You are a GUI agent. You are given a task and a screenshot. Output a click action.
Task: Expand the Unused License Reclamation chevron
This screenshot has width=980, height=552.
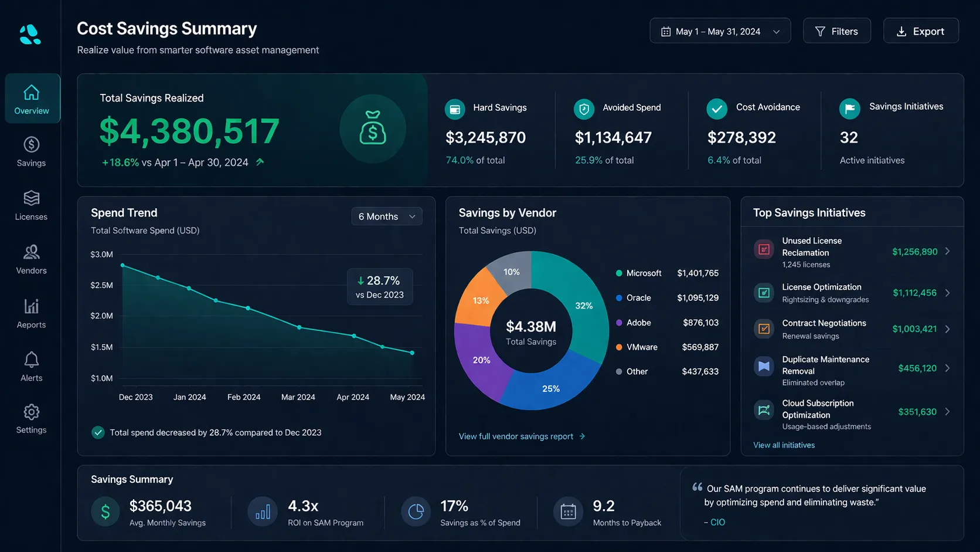947,252
